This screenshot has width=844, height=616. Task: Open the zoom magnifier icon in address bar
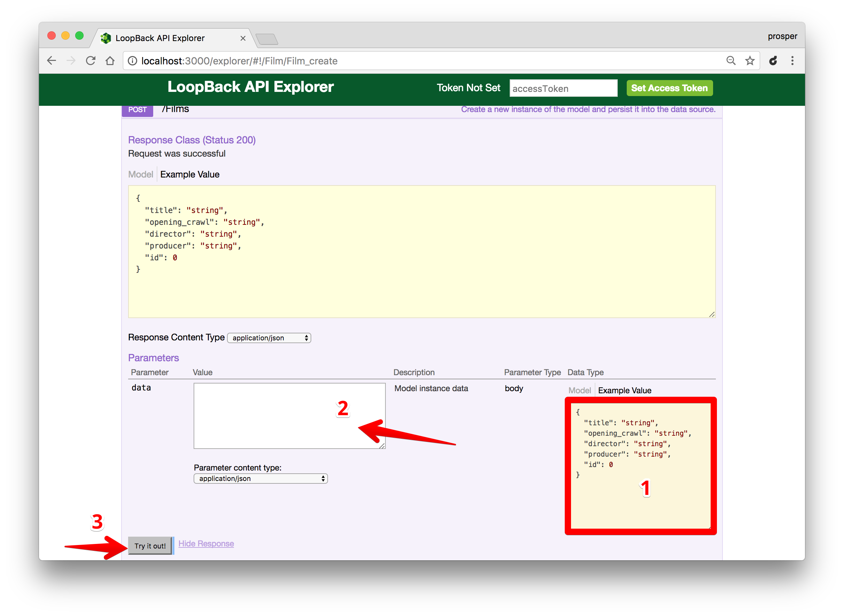click(730, 61)
